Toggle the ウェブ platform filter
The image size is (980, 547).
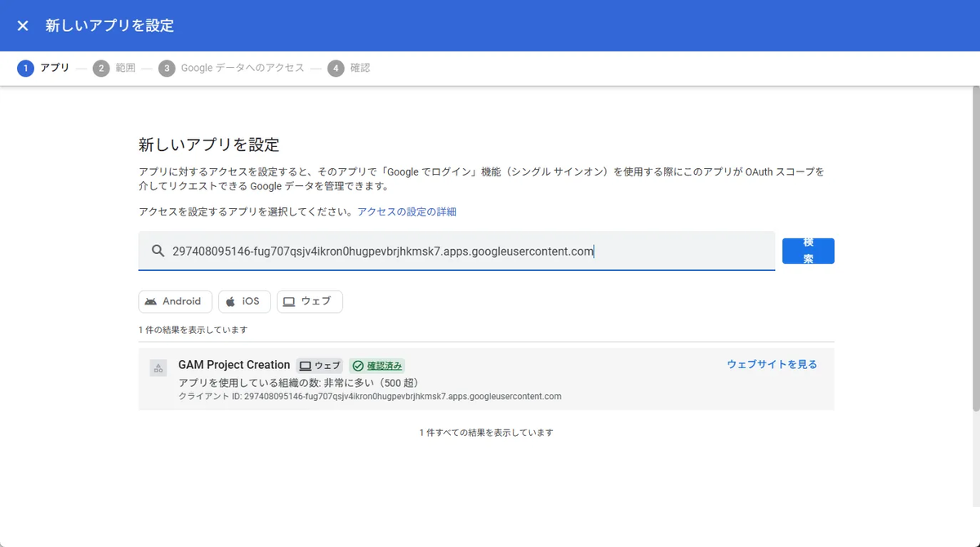pyautogui.click(x=310, y=301)
